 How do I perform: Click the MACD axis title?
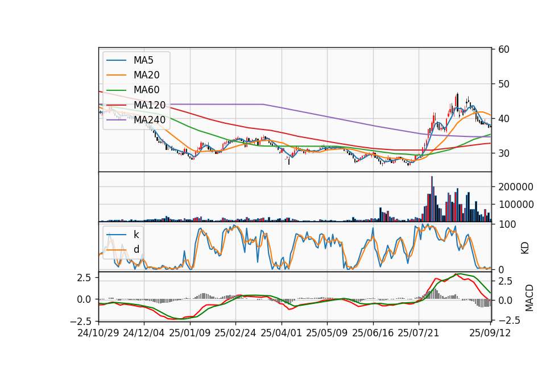[530, 298]
